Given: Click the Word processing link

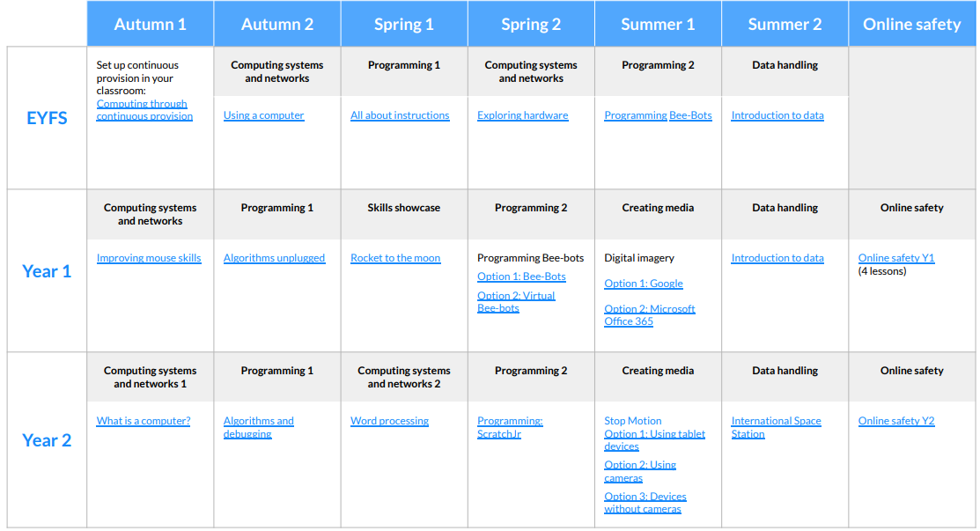Looking at the screenshot, I should pos(389,420).
